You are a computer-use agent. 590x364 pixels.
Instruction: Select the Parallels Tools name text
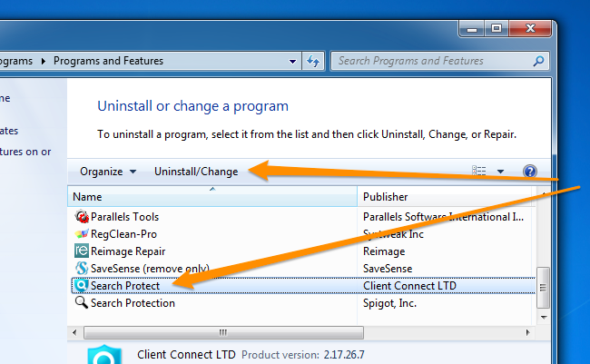(125, 217)
